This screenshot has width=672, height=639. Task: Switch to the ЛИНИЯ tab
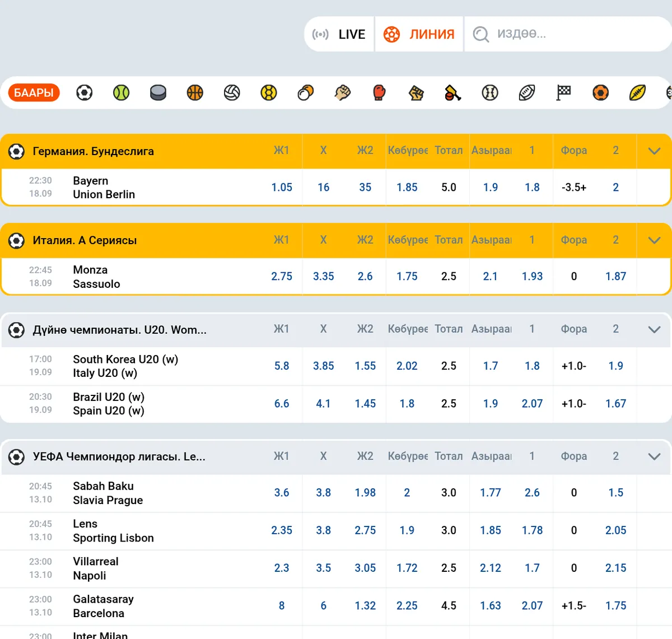[419, 34]
